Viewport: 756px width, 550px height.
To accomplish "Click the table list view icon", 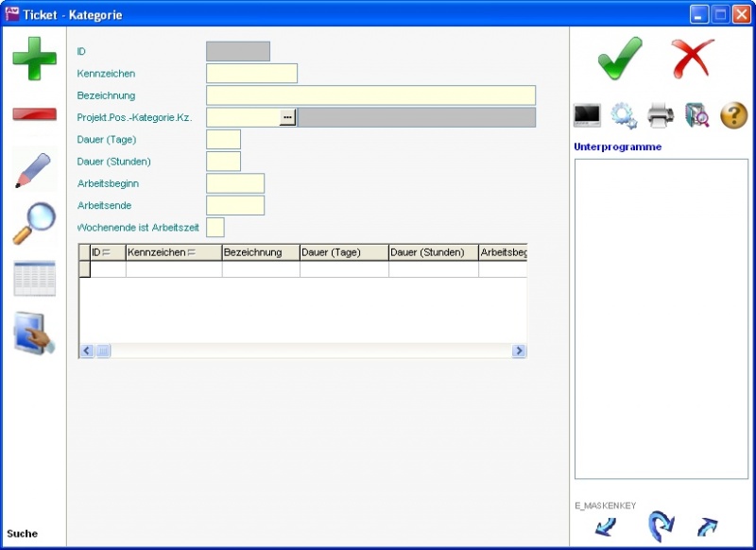I will (34, 279).
